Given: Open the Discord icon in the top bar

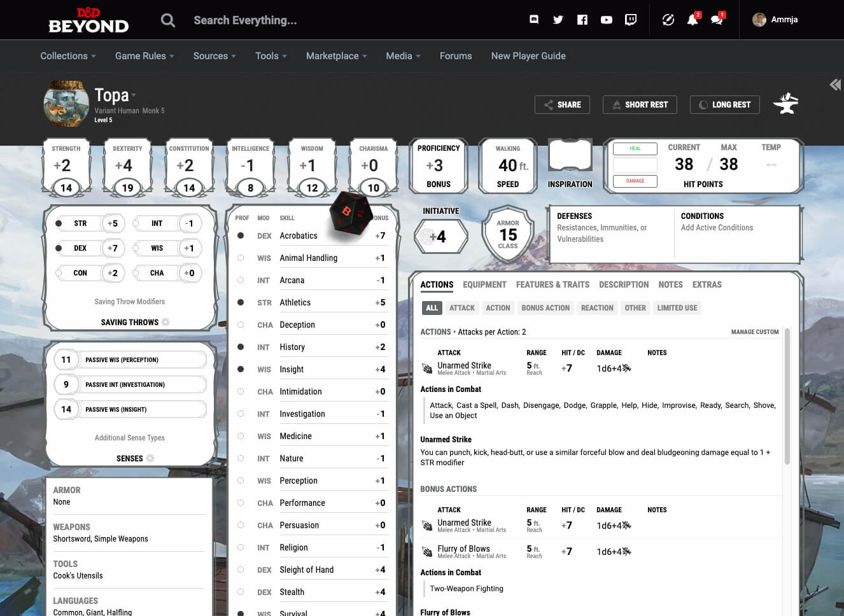Looking at the screenshot, I should (x=533, y=19).
